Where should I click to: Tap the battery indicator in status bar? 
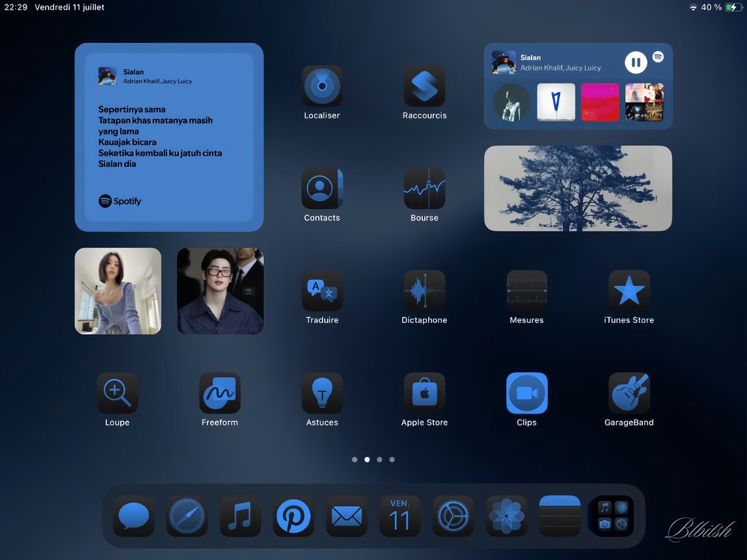(734, 7)
